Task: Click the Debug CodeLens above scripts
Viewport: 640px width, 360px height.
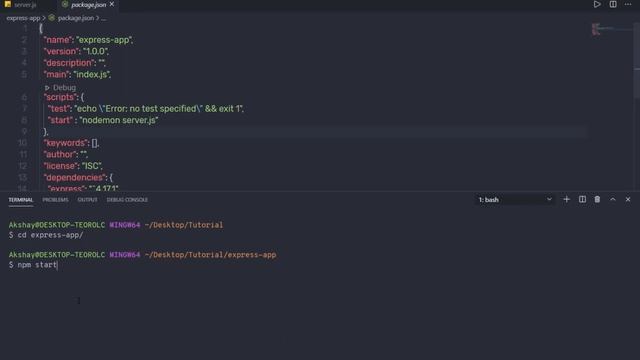Action: [x=64, y=88]
